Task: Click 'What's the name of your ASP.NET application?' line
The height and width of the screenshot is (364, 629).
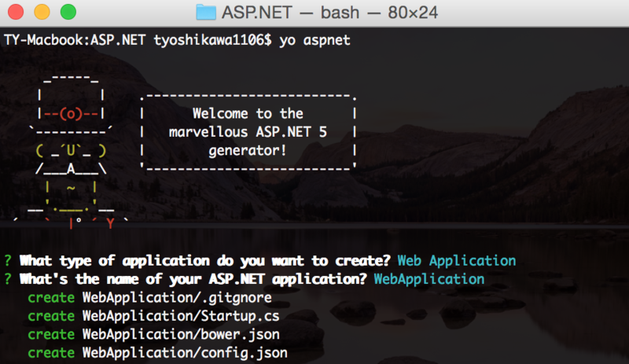Action: pyautogui.click(x=193, y=279)
